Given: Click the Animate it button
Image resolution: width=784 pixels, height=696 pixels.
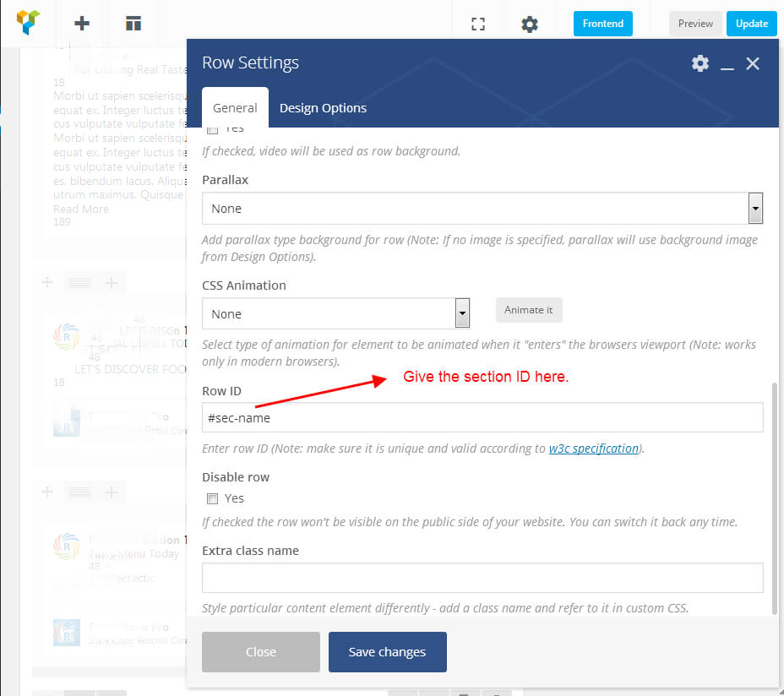Looking at the screenshot, I should pos(529,310).
